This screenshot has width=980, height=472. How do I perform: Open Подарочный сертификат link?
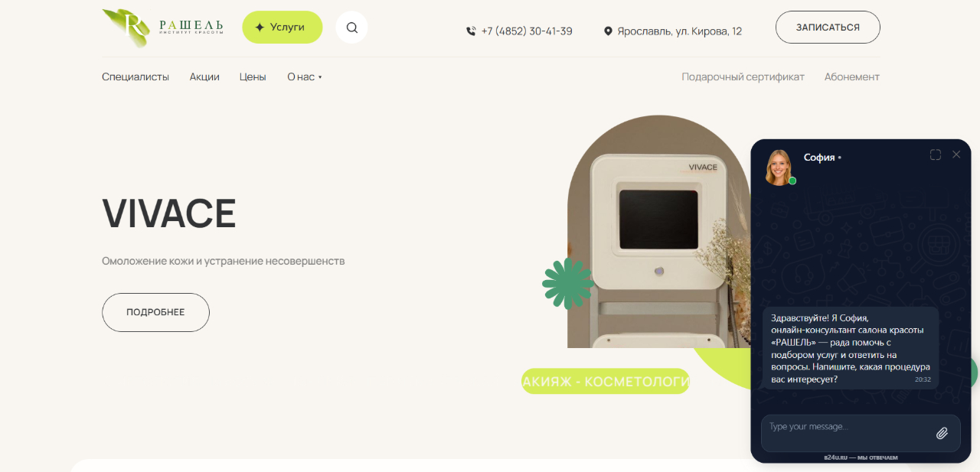(743, 77)
